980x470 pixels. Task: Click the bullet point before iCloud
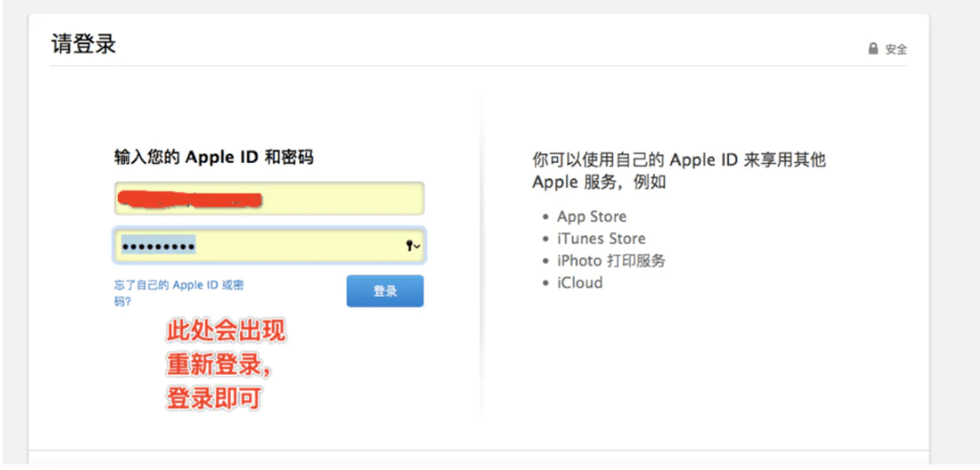[x=546, y=283]
